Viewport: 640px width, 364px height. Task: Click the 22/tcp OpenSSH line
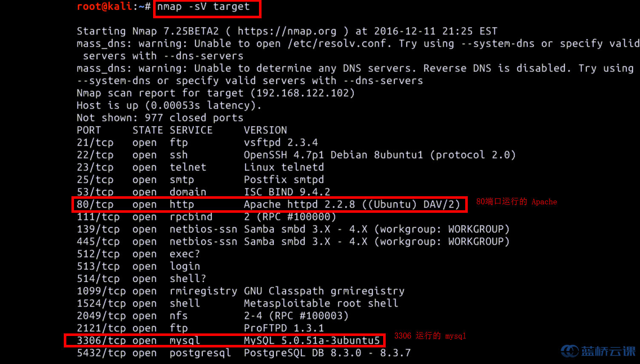[x=296, y=155]
